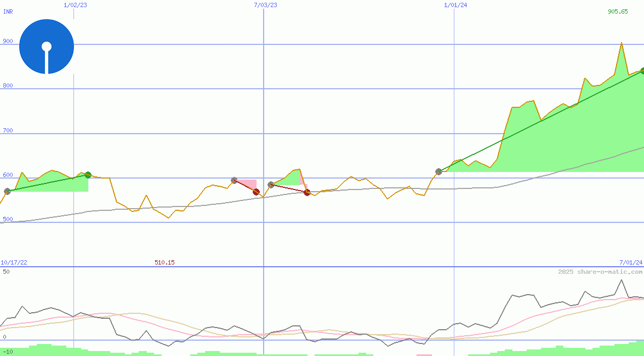The height and width of the screenshot is (356, 644).
Task: Click the pink loss area before 7/03/23
Action: [x=248, y=183]
